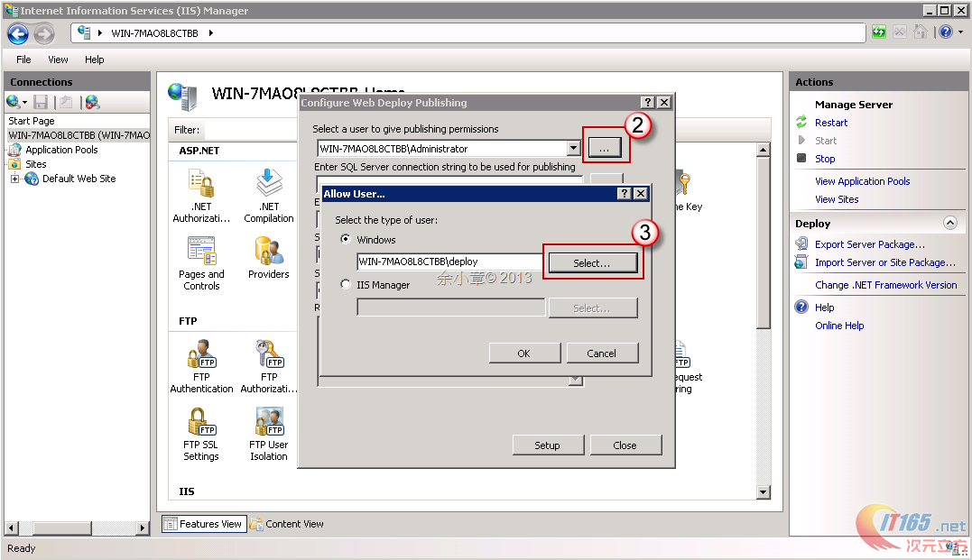Select the Sites node in Connections tree
The height and width of the screenshot is (560, 972).
coord(35,164)
